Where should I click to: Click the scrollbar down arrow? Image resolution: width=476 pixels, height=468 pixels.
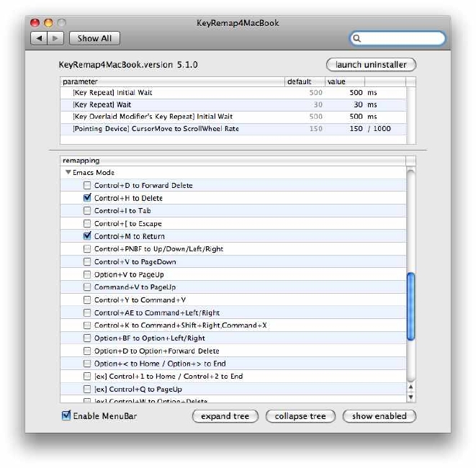click(x=410, y=397)
